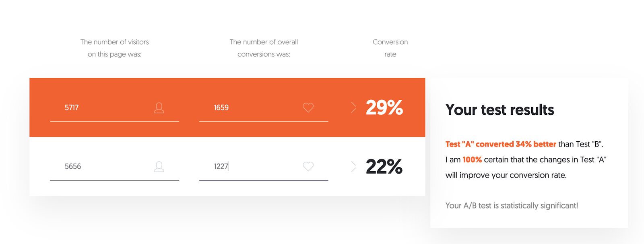Click 'Your A/B test is statistically significant!' message
Screen dimensions: 644x244
(x=512, y=206)
